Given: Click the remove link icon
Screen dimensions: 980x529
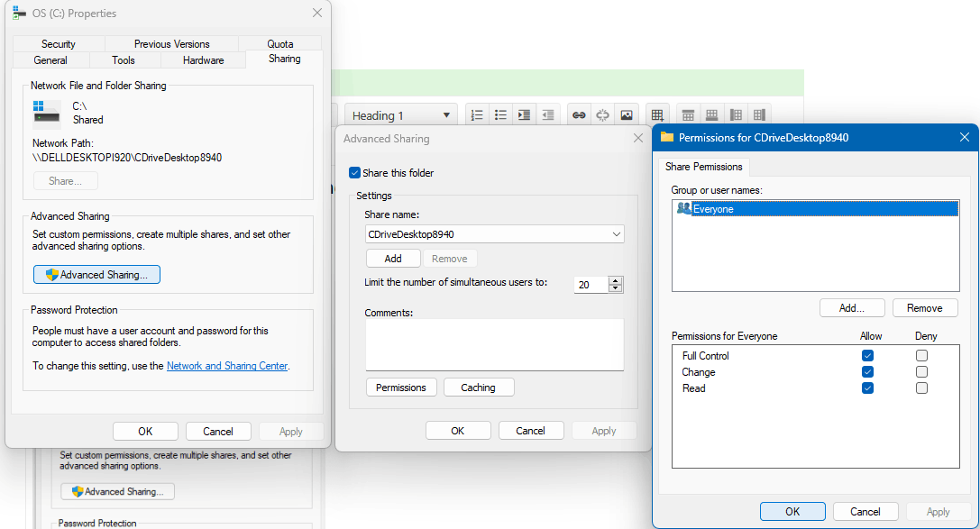Looking at the screenshot, I should coord(602,115).
